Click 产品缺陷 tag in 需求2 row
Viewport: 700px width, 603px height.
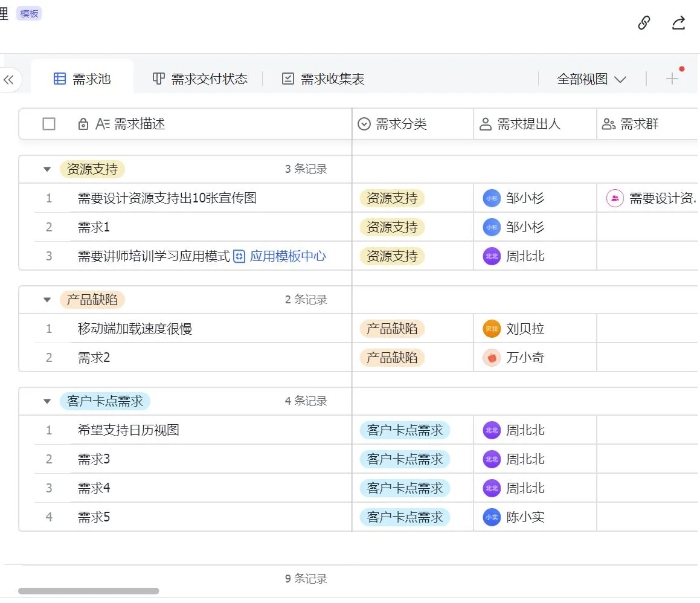(x=392, y=357)
